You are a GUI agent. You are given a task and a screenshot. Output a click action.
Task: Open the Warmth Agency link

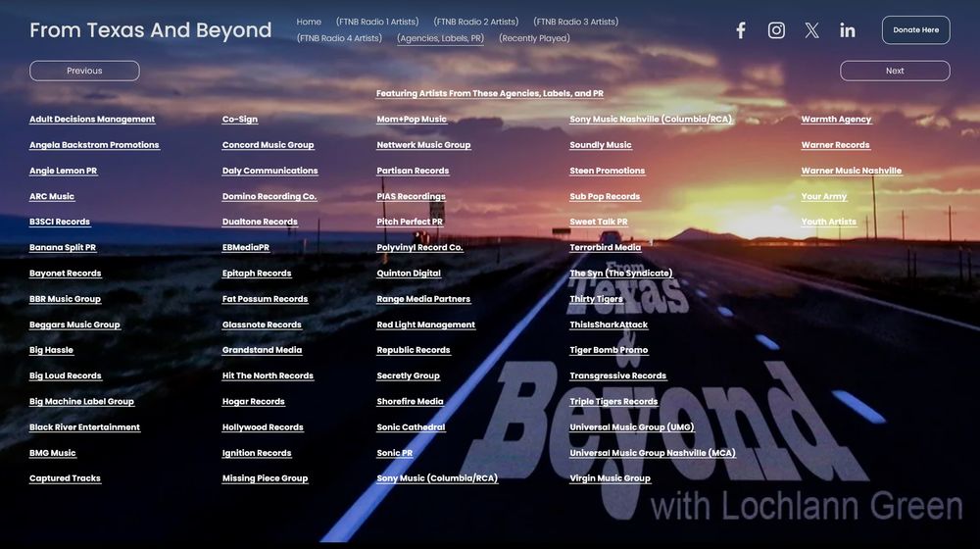[x=836, y=119]
